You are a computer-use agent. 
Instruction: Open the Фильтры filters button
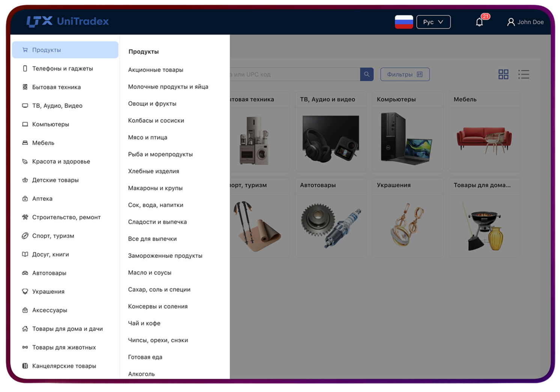(x=405, y=74)
